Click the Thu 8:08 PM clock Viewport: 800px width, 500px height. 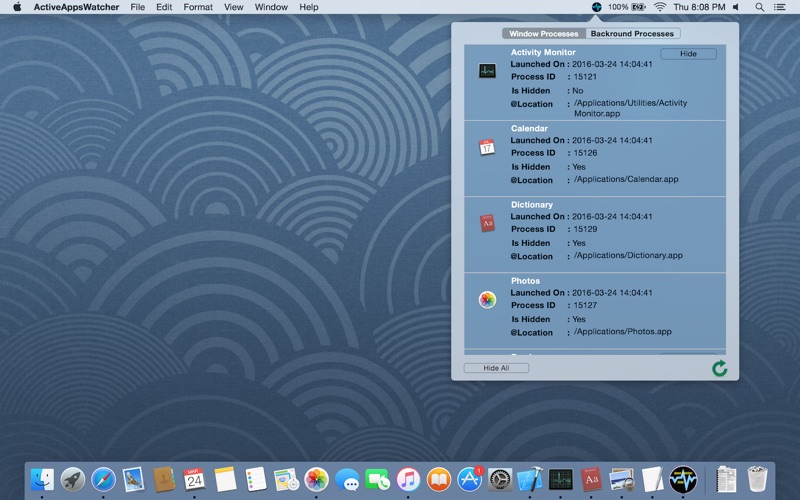[x=699, y=7]
